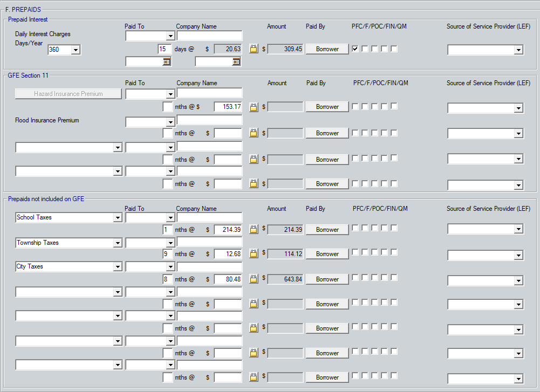Open the first calendar picker under Daily Interest days
The width and height of the screenshot is (540, 392).
click(167, 62)
